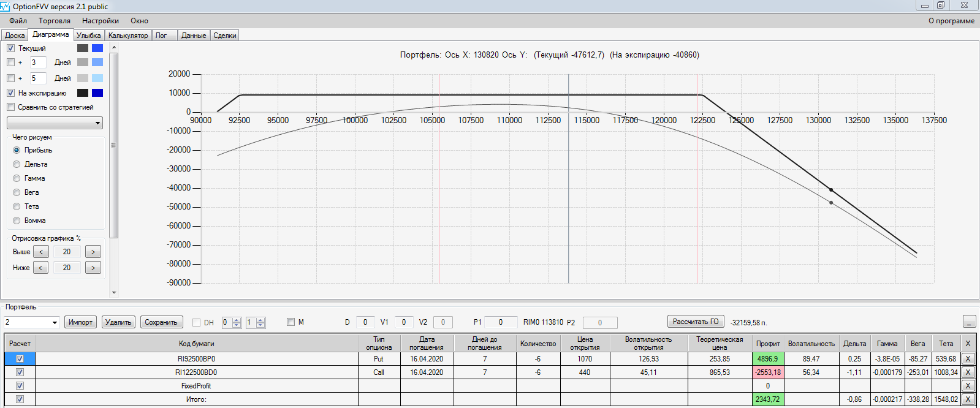The height and width of the screenshot is (408, 980).
Task: Click the red Профит cell -2553,18
Action: coord(768,372)
